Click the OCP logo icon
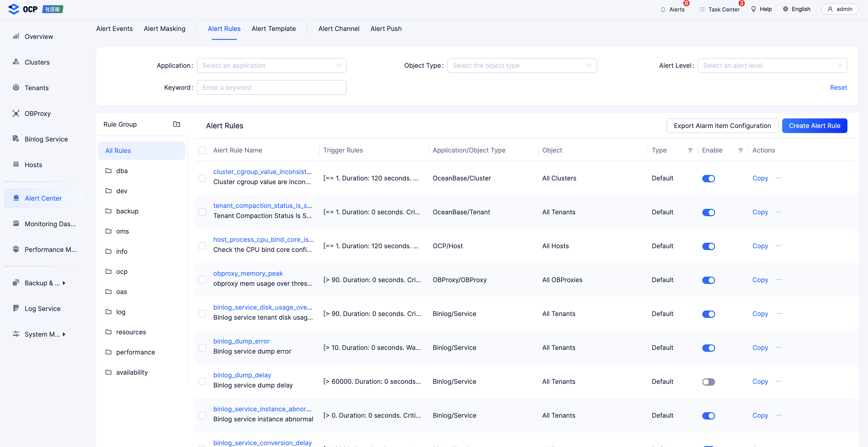 [14, 9]
